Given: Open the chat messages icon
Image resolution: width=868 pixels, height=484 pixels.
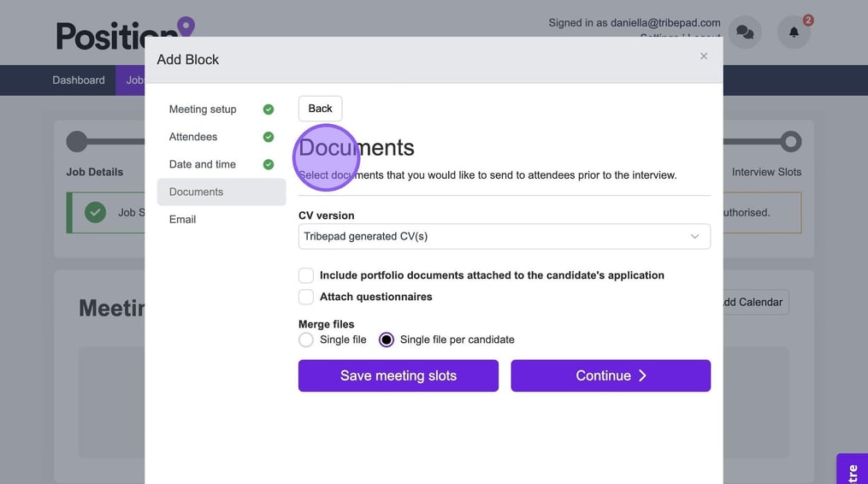Looking at the screenshot, I should (x=745, y=32).
